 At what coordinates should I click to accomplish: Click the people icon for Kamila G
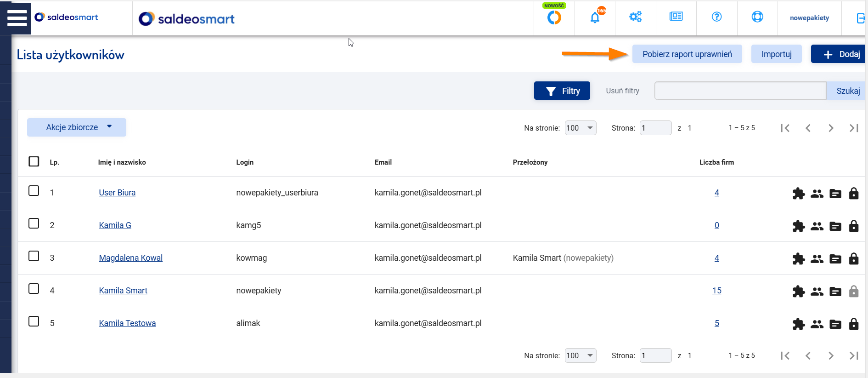[817, 226]
